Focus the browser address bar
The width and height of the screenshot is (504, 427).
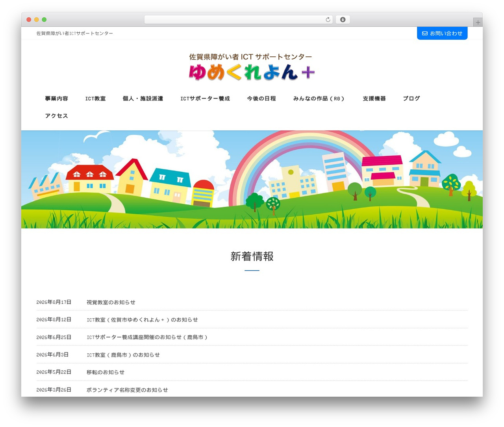point(238,20)
